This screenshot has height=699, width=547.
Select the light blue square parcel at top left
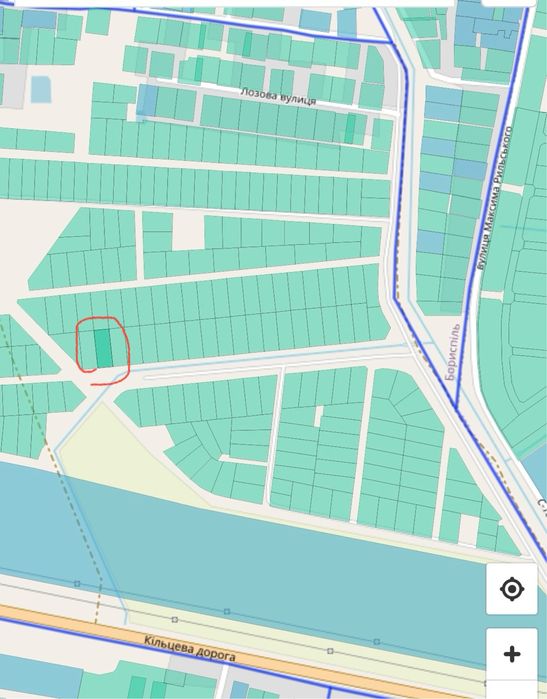pyautogui.click(x=41, y=90)
